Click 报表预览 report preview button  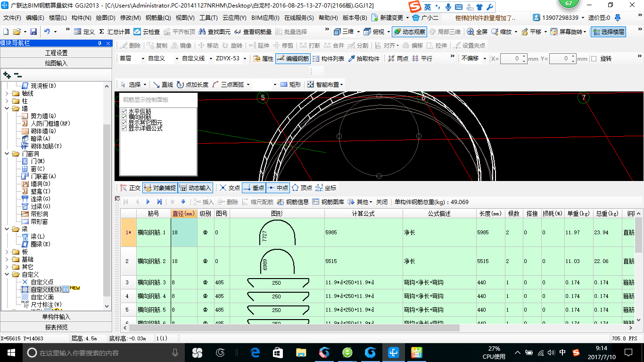coord(56,327)
